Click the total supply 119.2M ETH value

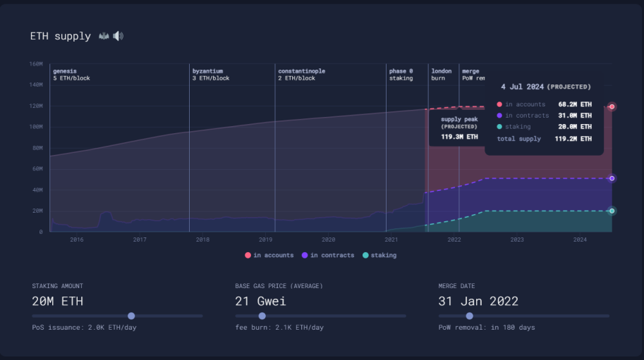(573, 139)
